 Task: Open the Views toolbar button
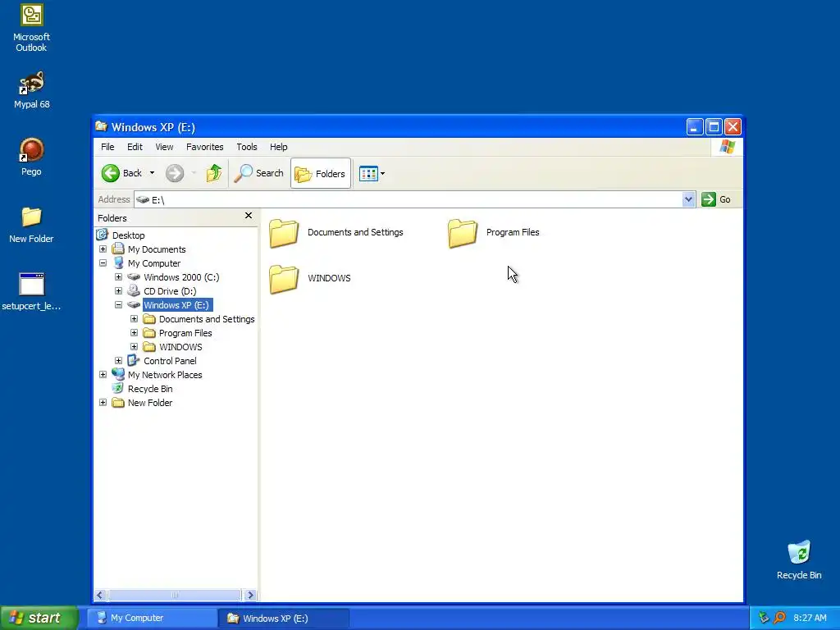click(x=372, y=174)
